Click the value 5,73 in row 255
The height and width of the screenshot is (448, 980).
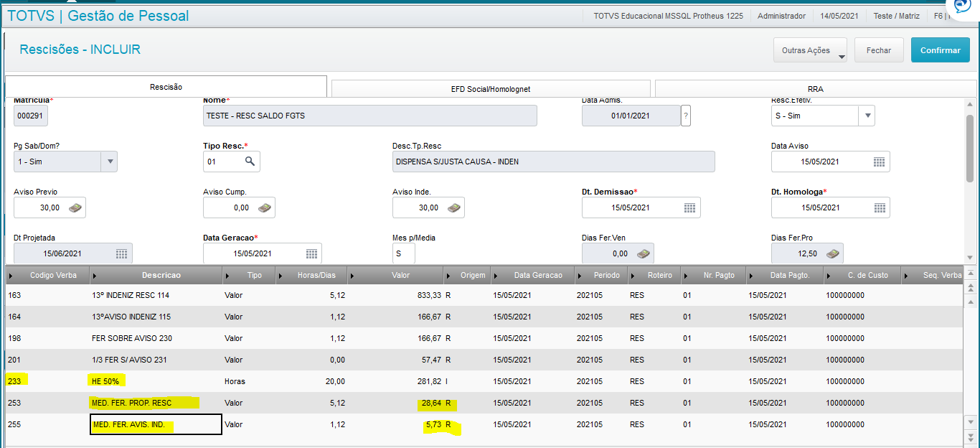[x=433, y=424]
